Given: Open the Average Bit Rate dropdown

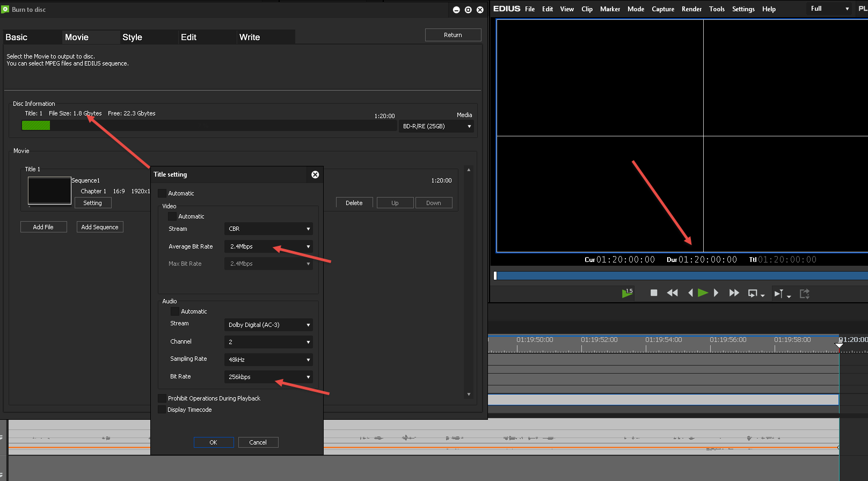Looking at the screenshot, I should point(268,246).
